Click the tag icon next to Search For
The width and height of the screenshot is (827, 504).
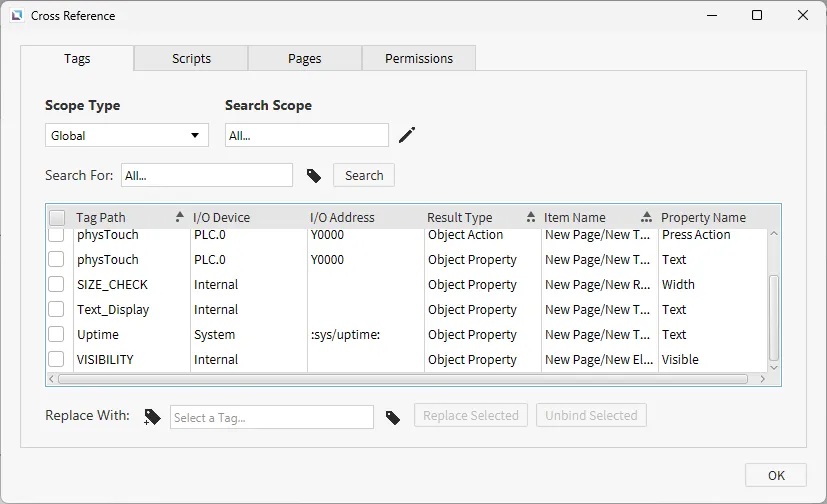pos(314,176)
